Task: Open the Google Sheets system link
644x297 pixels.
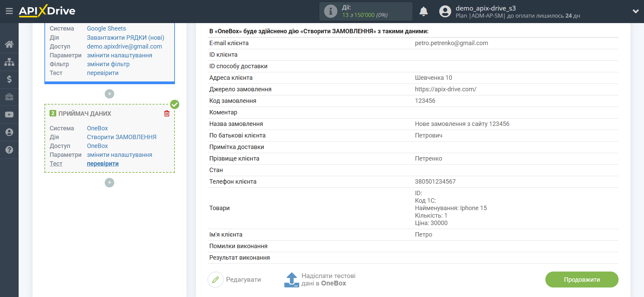Action: [x=106, y=29]
